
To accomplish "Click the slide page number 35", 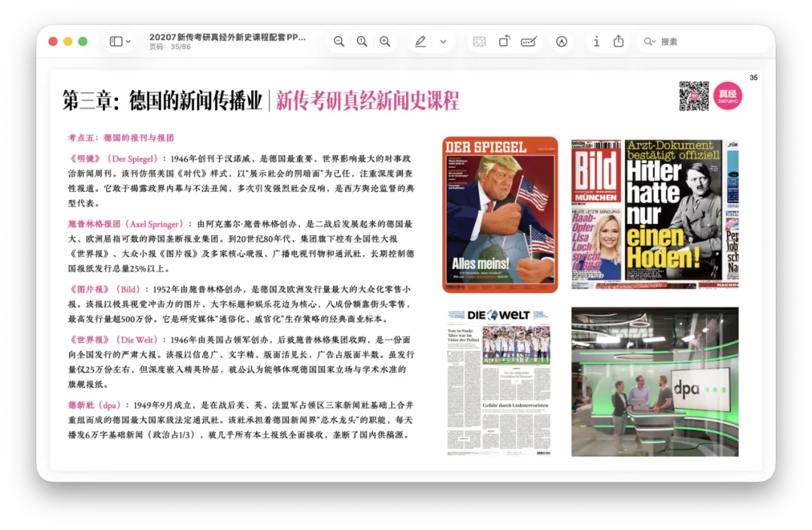I will (x=753, y=77).
